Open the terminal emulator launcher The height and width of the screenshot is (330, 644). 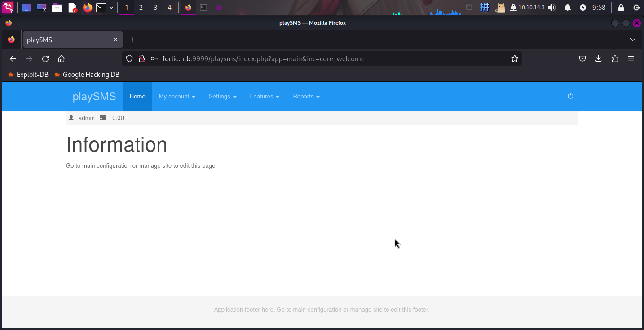click(x=101, y=8)
